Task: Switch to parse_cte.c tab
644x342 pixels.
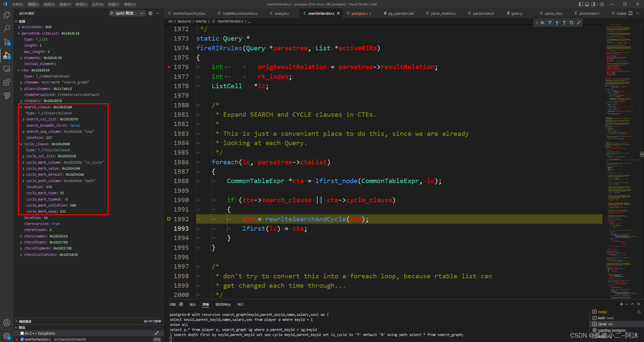Action: [x=553, y=13]
